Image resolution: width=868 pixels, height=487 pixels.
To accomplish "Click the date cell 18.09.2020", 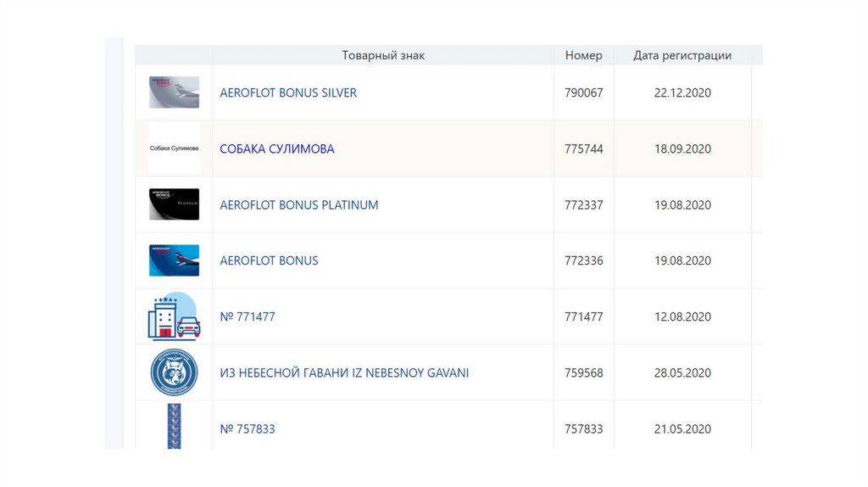I will 682,148.
